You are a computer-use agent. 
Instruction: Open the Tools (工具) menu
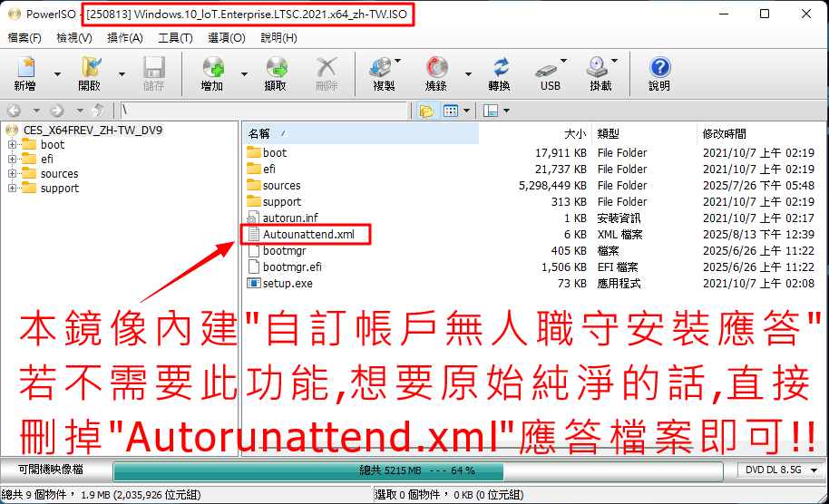175,38
